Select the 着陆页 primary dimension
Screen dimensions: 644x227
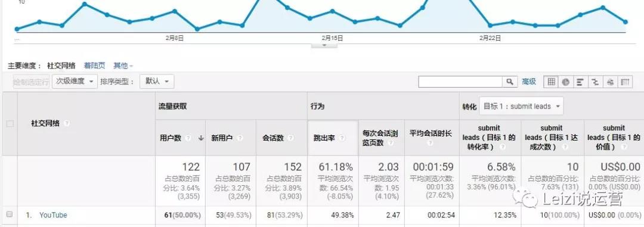pyautogui.click(x=94, y=66)
